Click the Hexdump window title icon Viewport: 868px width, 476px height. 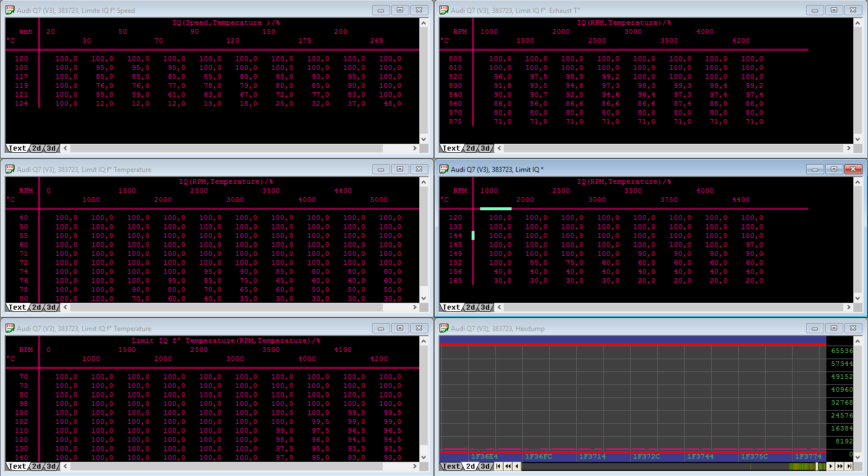(444, 328)
